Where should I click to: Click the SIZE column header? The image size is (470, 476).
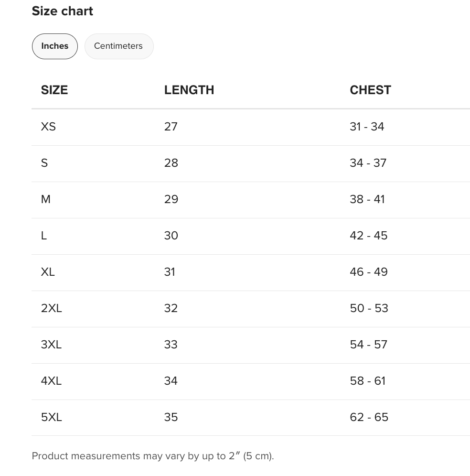[x=54, y=90]
